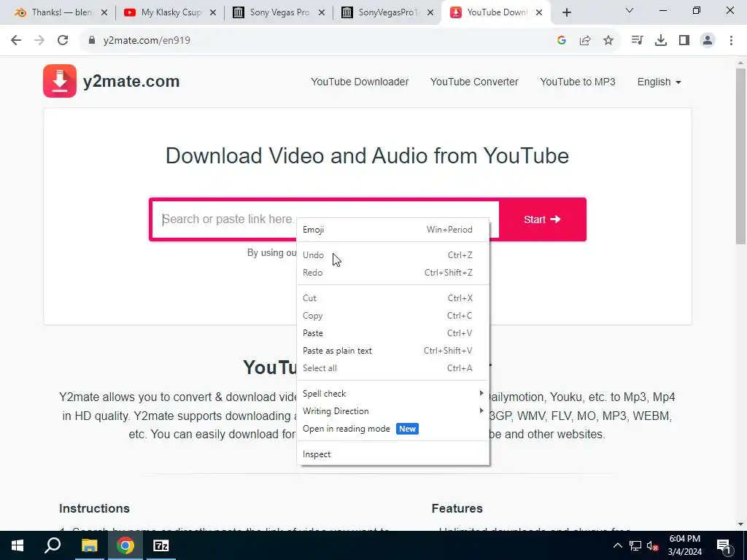
Task: Close the YouTube Downloader tab
Action: tap(539, 13)
